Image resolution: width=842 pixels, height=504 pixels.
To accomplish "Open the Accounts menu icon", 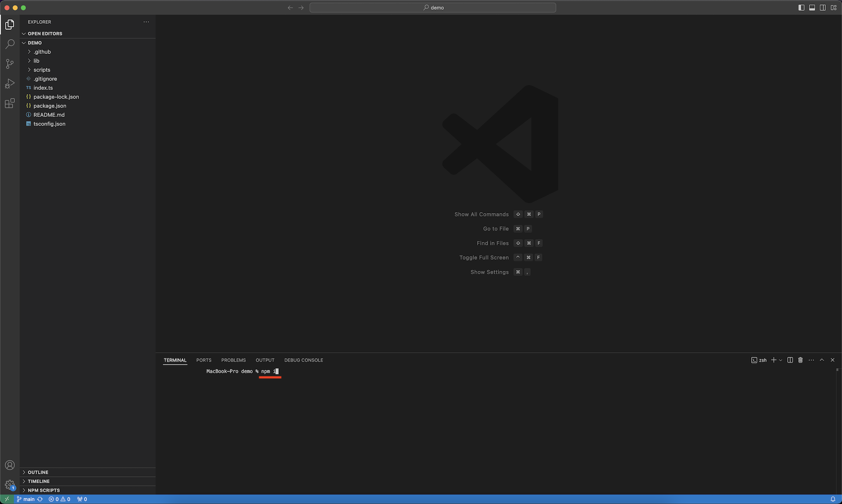I will point(10,465).
